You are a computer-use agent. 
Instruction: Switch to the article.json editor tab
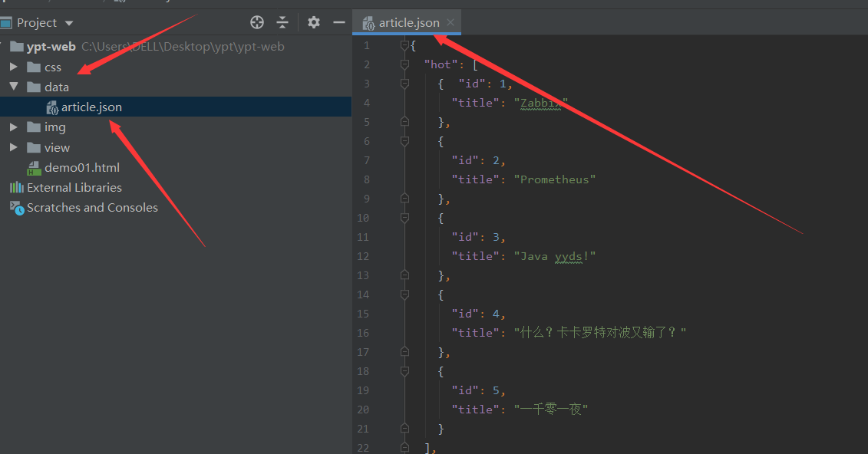[x=408, y=23]
